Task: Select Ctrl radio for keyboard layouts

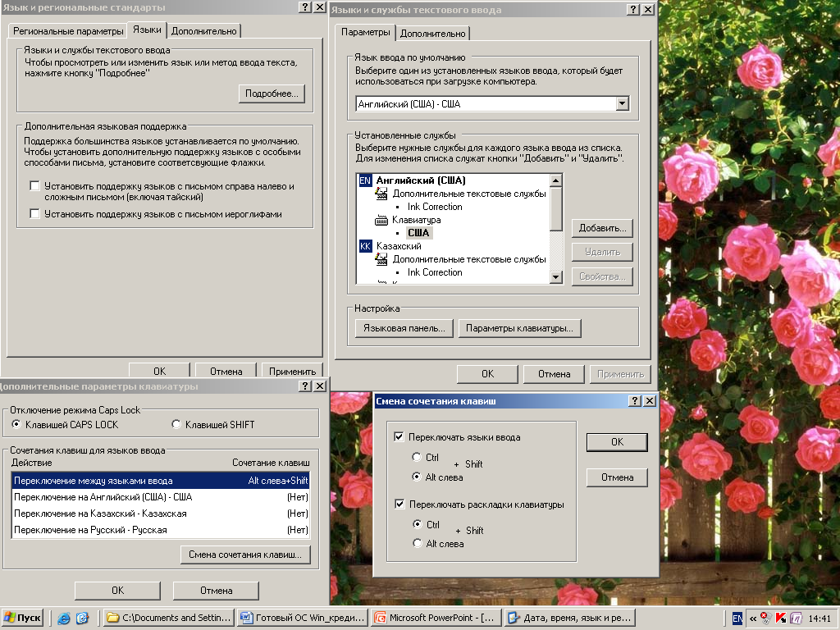Action: pyautogui.click(x=418, y=524)
